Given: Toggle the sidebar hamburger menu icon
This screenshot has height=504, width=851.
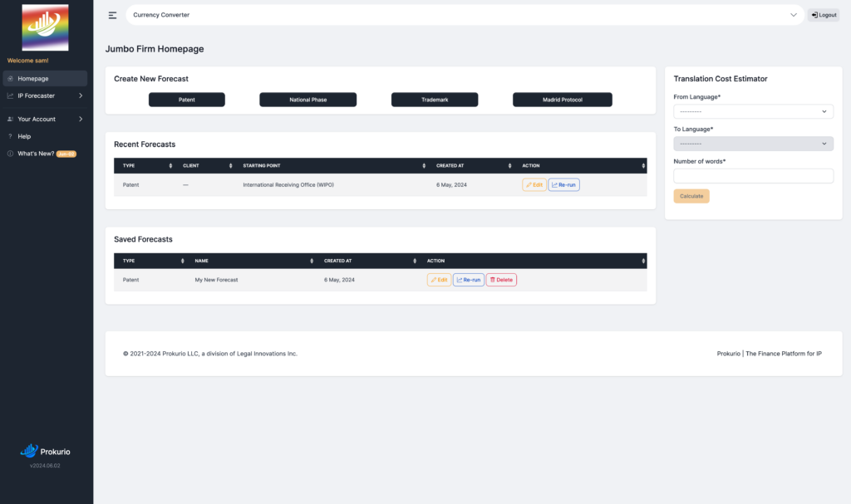Looking at the screenshot, I should point(112,15).
